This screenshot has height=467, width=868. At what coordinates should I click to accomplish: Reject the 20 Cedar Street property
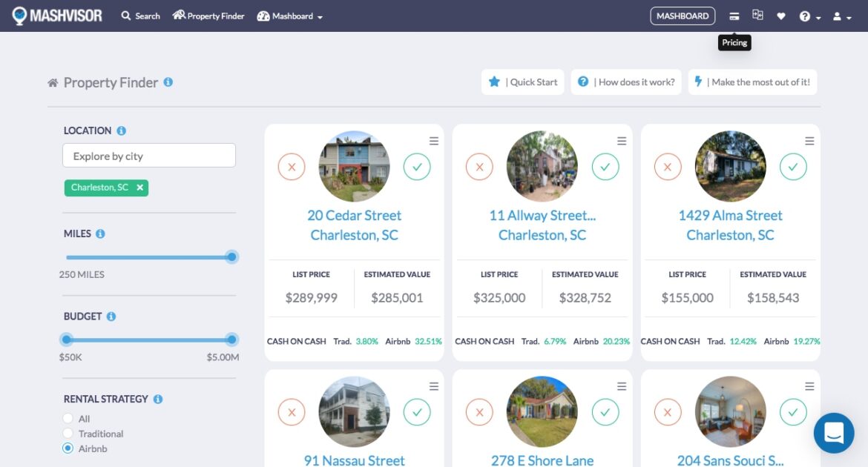[292, 167]
